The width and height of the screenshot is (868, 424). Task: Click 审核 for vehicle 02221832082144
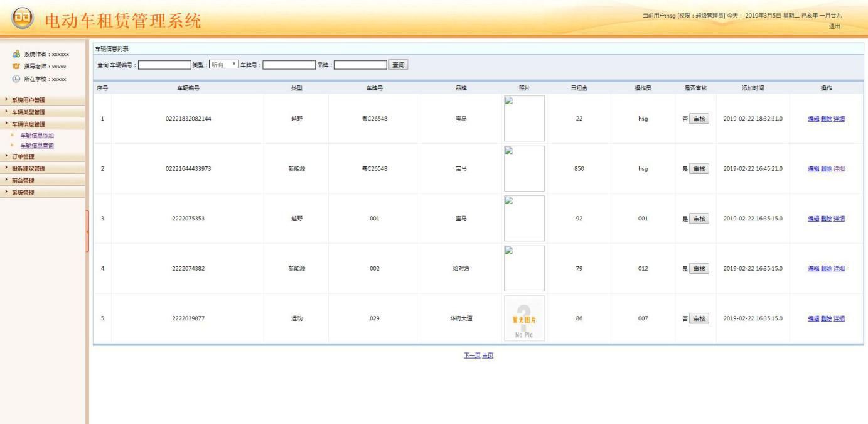click(x=699, y=119)
